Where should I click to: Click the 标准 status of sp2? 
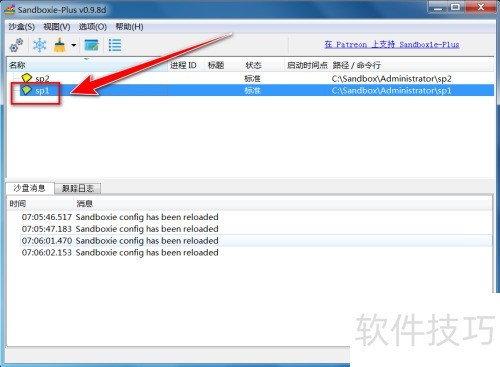point(252,79)
